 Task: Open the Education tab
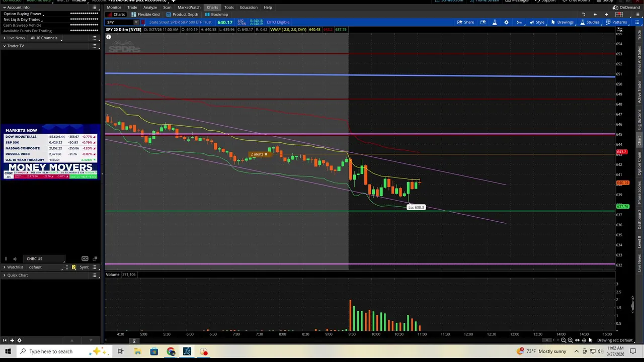point(249,8)
